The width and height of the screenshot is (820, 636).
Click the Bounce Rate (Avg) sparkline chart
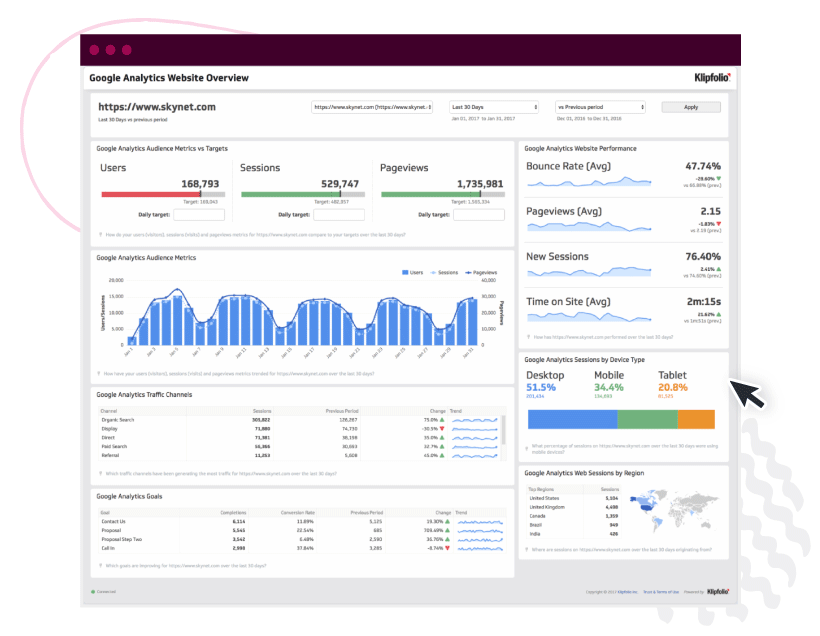589,181
